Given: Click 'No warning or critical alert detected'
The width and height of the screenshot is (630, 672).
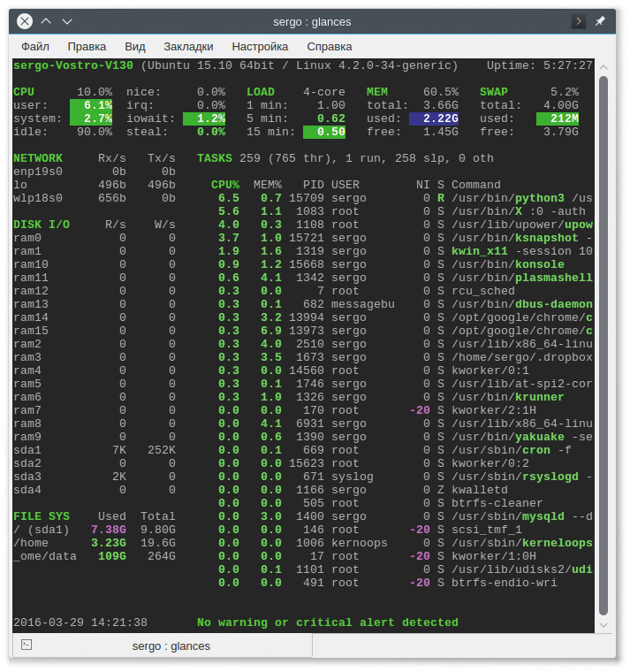Looking at the screenshot, I should click(328, 622).
